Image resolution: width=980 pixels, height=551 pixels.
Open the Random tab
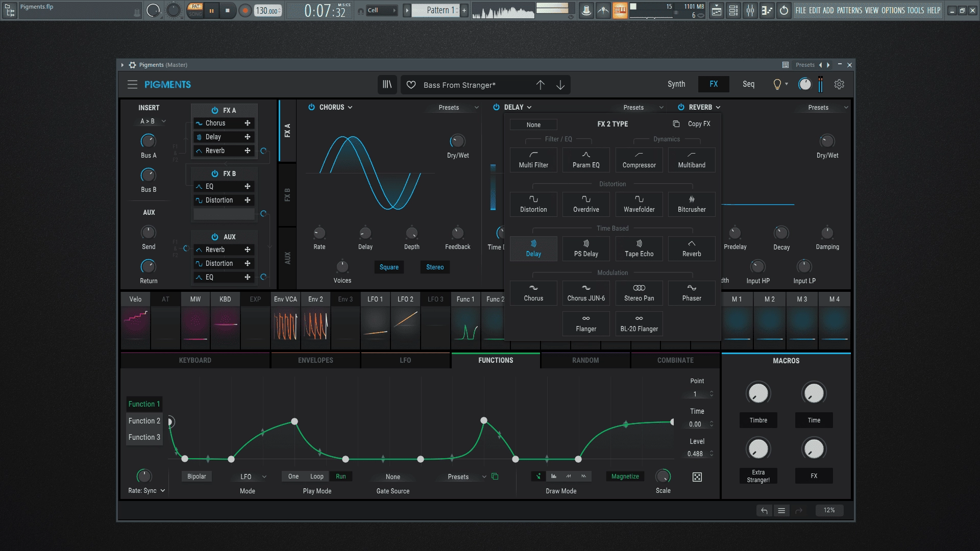tap(585, 361)
